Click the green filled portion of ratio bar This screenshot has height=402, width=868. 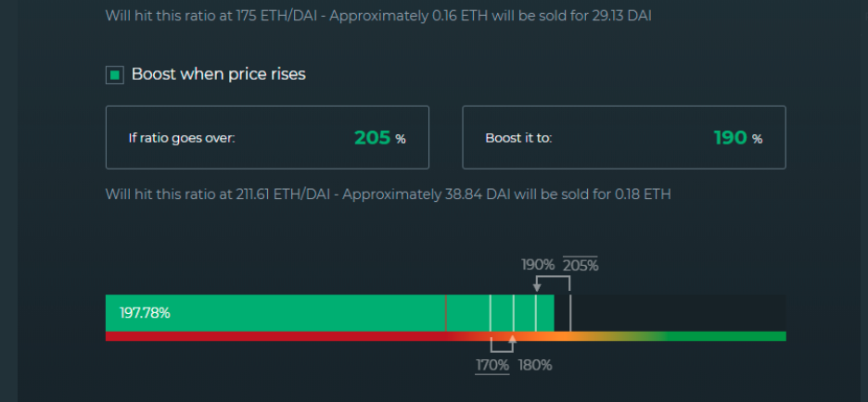[x=330, y=313]
